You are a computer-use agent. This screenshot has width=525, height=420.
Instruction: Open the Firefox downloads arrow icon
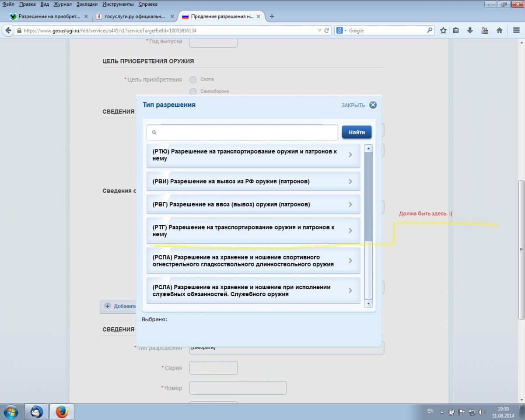(470, 31)
